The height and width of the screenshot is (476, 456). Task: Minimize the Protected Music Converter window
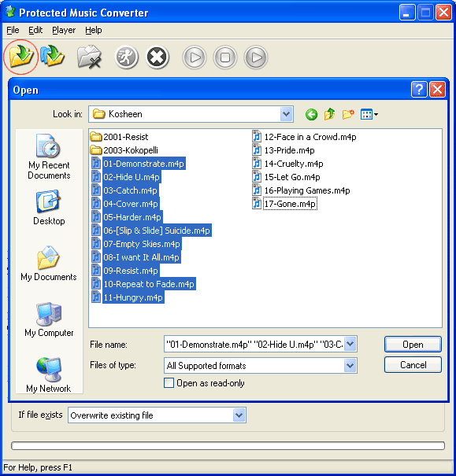click(407, 13)
